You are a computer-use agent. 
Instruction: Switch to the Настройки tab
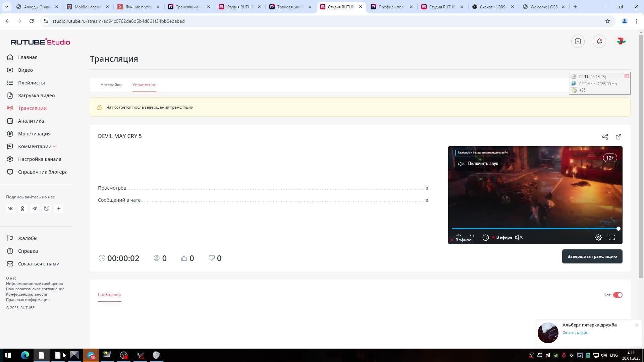click(x=111, y=85)
